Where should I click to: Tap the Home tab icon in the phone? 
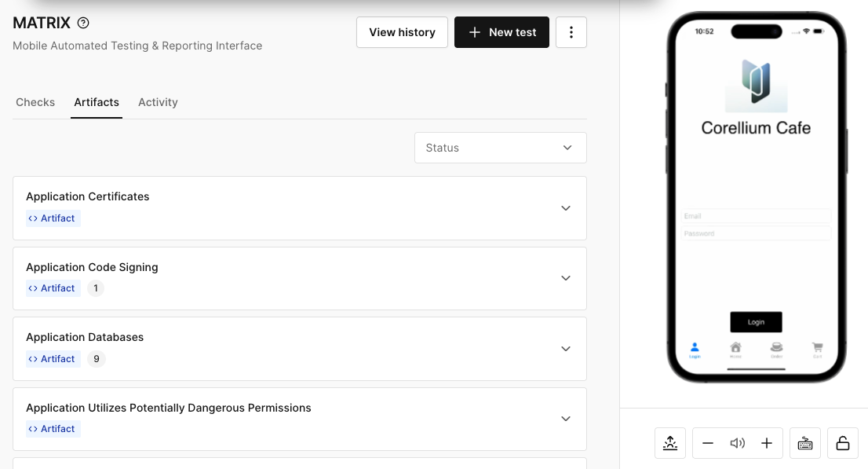pos(735,350)
